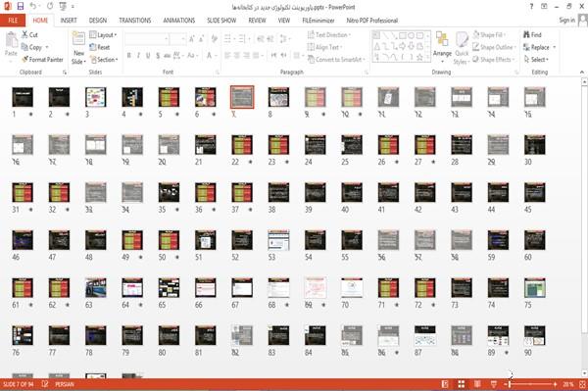Click the Sign in link

coord(567,21)
